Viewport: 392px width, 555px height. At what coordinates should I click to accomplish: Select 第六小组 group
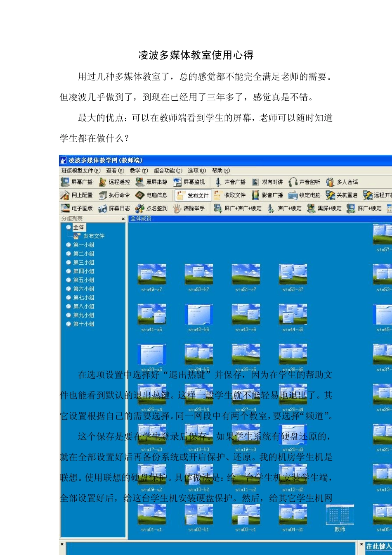click(x=84, y=289)
